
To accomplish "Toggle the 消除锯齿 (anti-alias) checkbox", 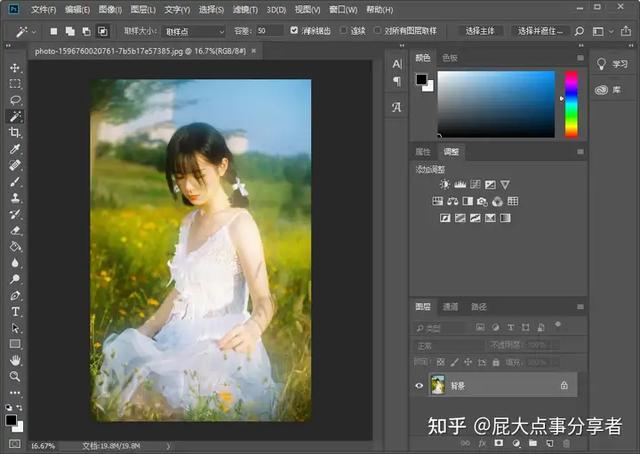I will (x=294, y=31).
